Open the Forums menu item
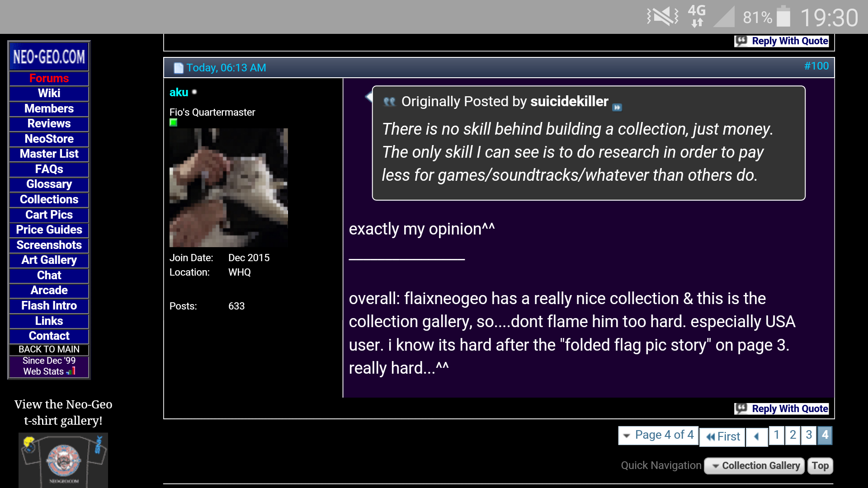Image resolution: width=868 pixels, height=488 pixels. point(49,78)
